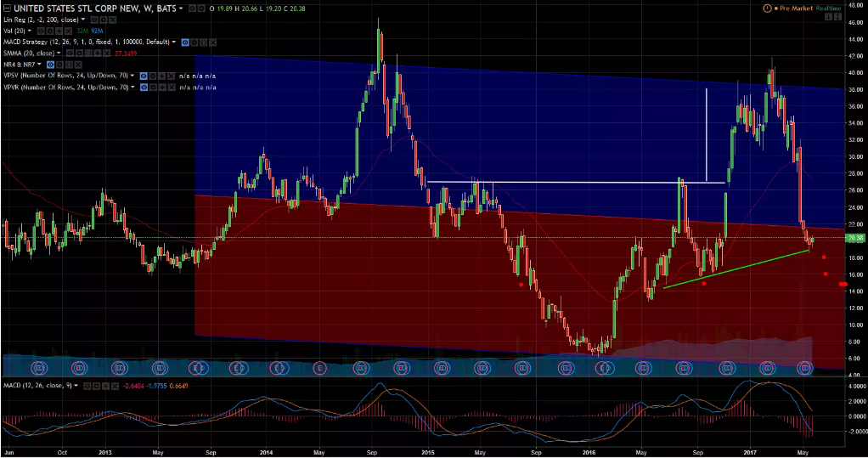
Task: Select the white horizontal resistance line
Action: [x=576, y=182]
